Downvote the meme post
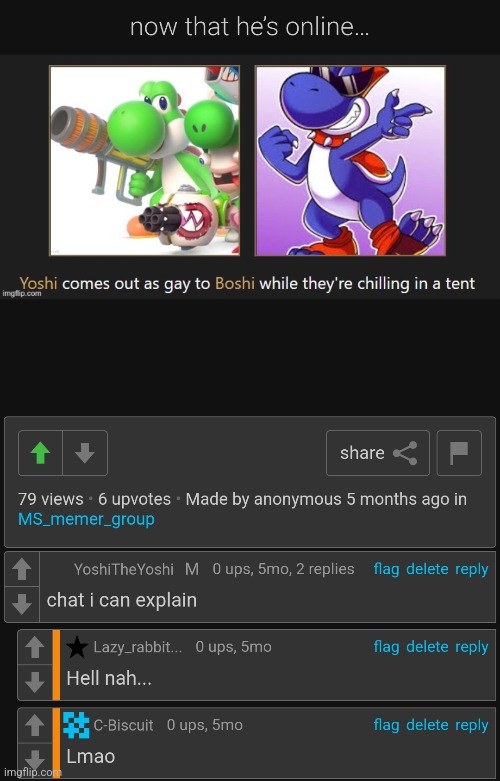The width and height of the screenshot is (500, 781). [x=85, y=453]
